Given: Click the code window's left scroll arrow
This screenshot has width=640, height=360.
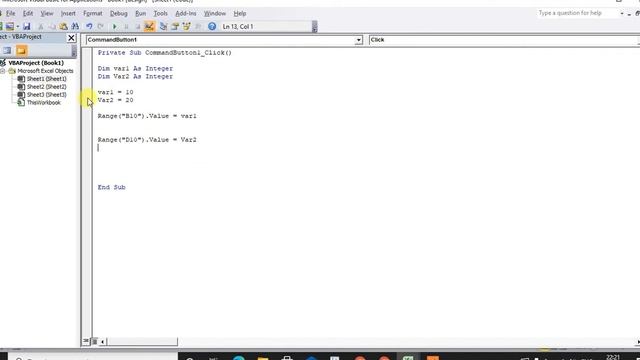Looking at the screenshot, I should [102, 341].
